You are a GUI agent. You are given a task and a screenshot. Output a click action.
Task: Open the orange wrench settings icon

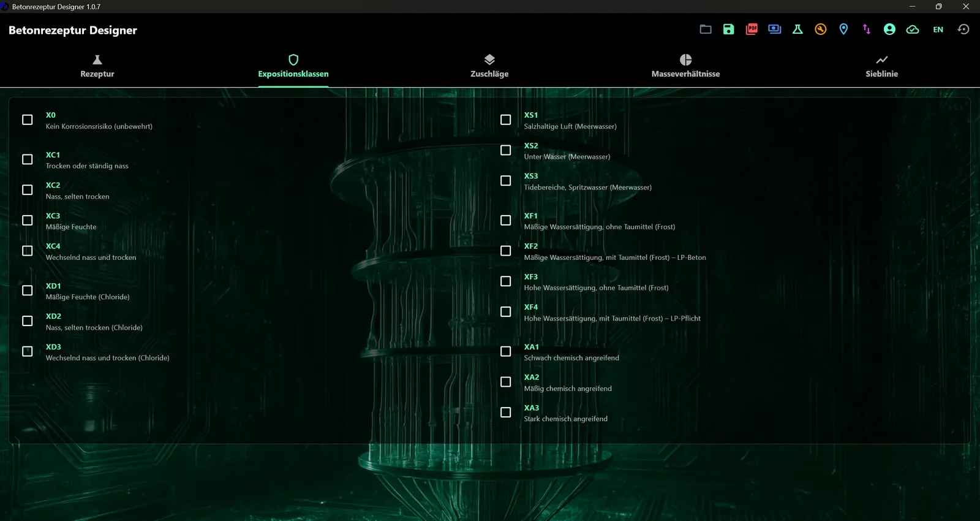(x=821, y=29)
